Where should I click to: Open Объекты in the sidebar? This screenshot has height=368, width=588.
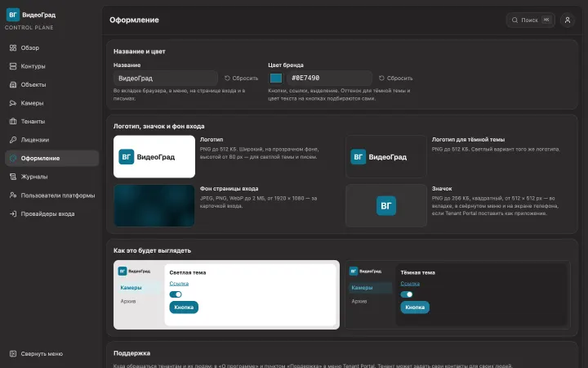point(51,84)
